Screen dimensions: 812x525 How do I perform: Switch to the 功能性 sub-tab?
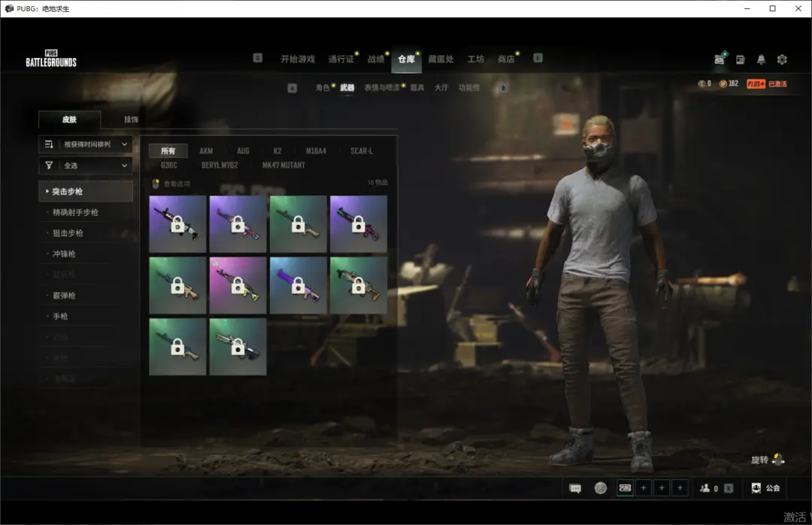(469, 87)
